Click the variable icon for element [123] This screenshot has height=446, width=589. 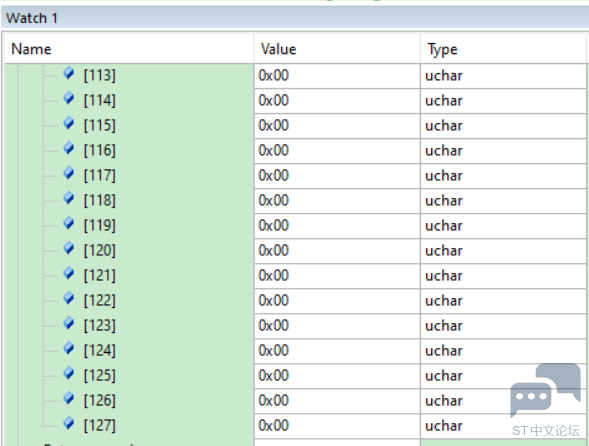tap(69, 323)
